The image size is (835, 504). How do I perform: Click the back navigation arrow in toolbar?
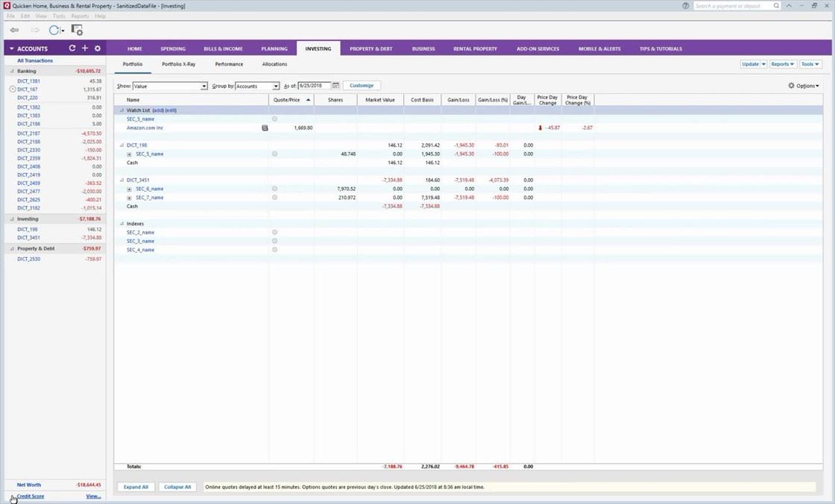(x=14, y=31)
